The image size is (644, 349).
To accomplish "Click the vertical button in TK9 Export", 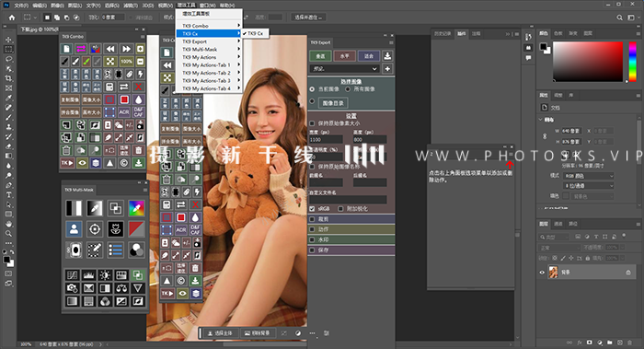I will pos(320,56).
